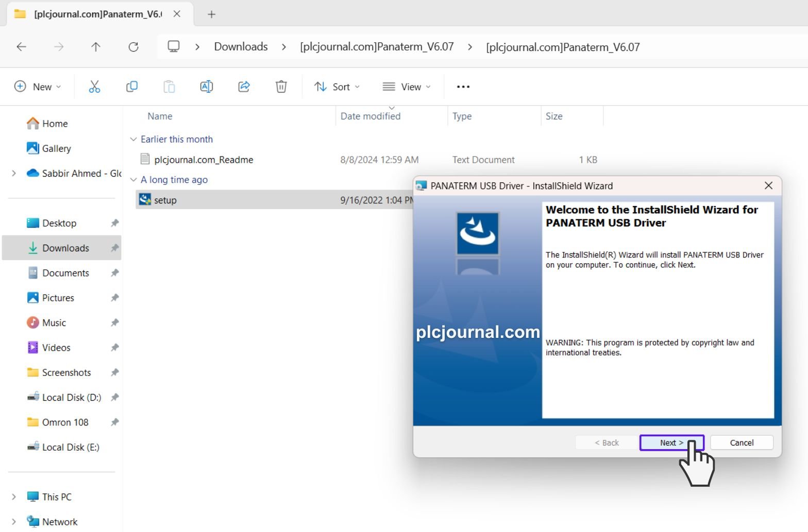Close the InstallShield Wizard dialog

768,185
